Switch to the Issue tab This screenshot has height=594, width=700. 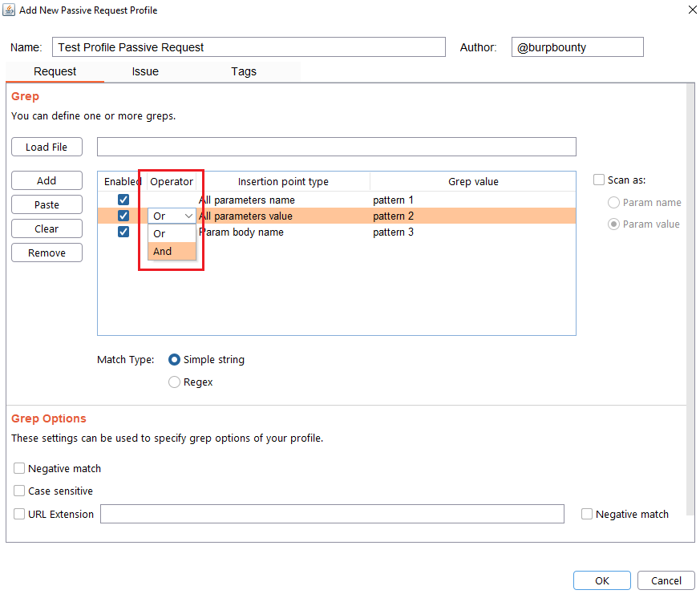point(145,71)
